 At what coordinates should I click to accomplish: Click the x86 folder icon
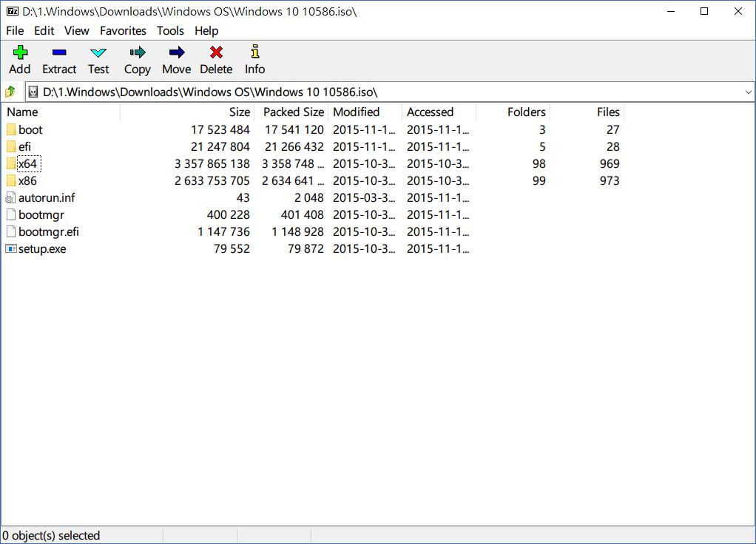pos(11,180)
